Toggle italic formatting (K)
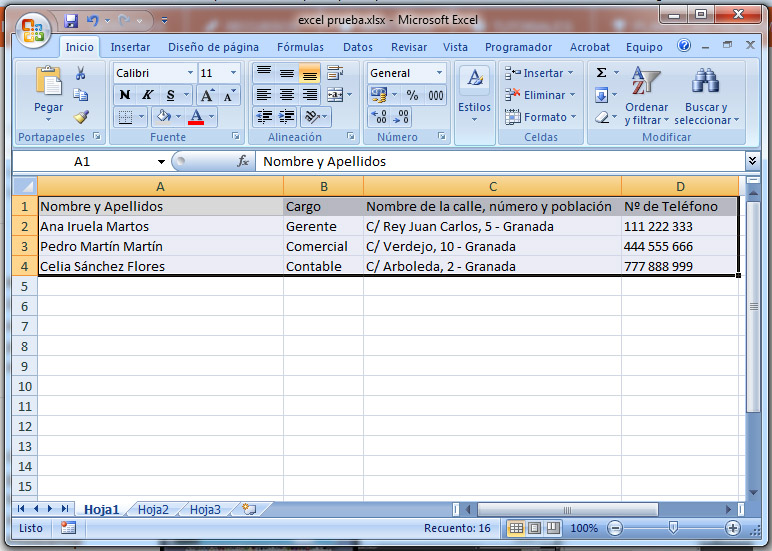The height and width of the screenshot is (551, 772). coord(148,95)
